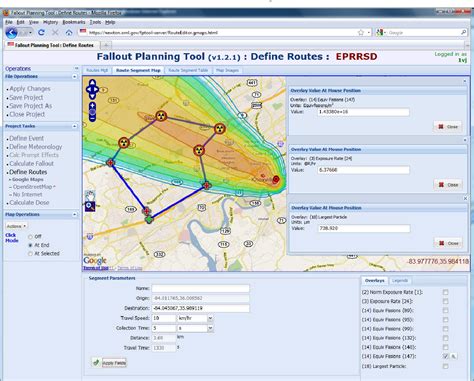Click the red cross marker beside the green start marker
The height and width of the screenshot is (381, 474).
146,211
